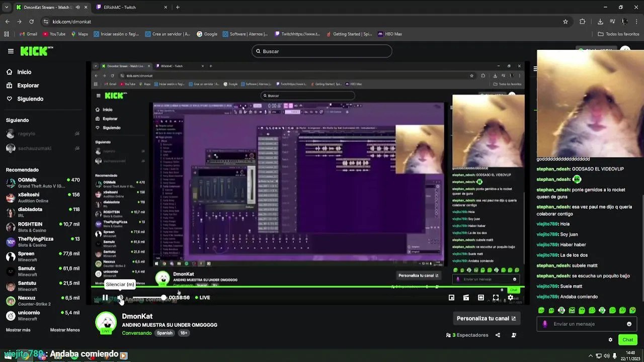Bookmark this page with the star
644x362 pixels.
point(566,22)
